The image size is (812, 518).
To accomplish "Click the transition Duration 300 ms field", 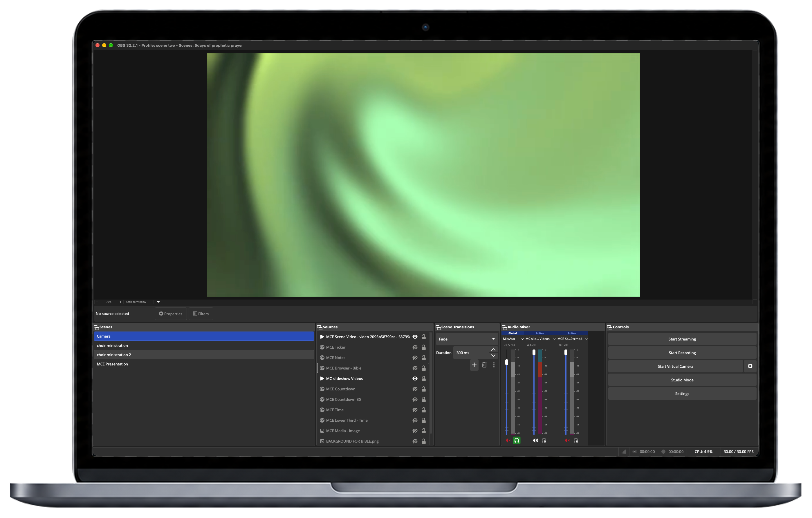I will pyautogui.click(x=471, y=353).
